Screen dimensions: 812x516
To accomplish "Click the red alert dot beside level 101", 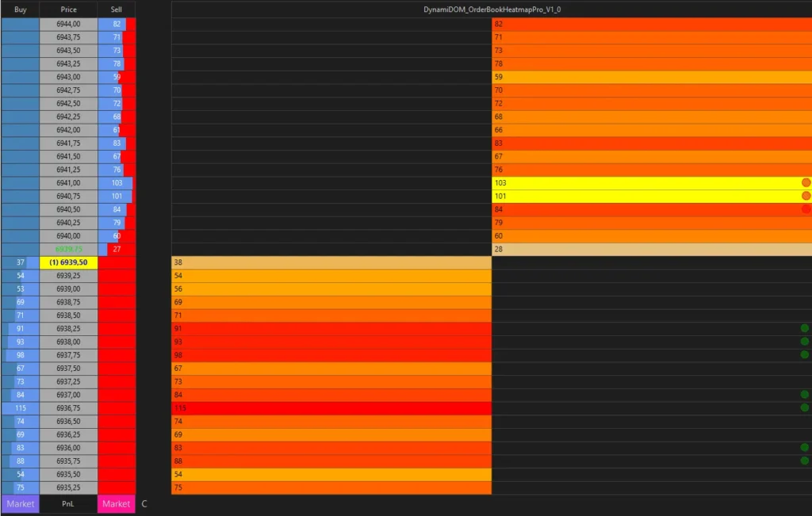I will (806, 196).
